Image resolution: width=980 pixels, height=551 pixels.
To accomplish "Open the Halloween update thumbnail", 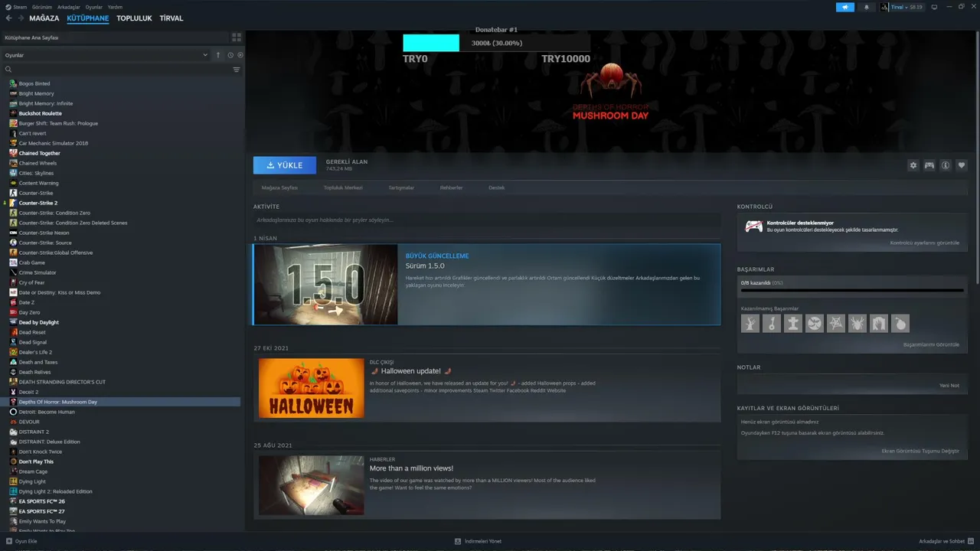I will coord(312,388).
